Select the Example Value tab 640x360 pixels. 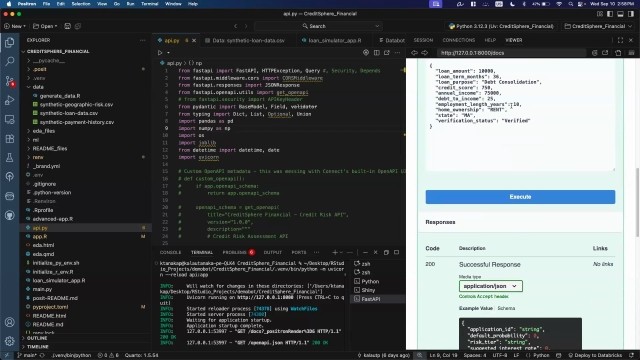click(x=476, y=308)
